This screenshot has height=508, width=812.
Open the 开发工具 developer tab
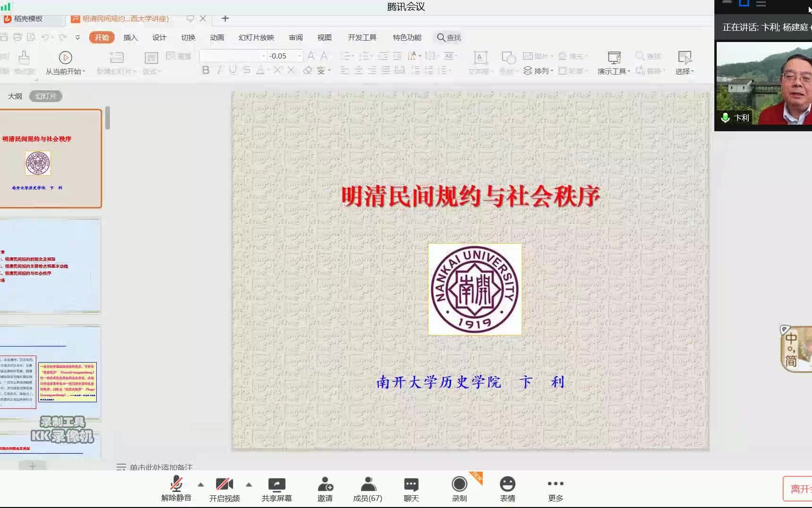click(x=362, y=37)
